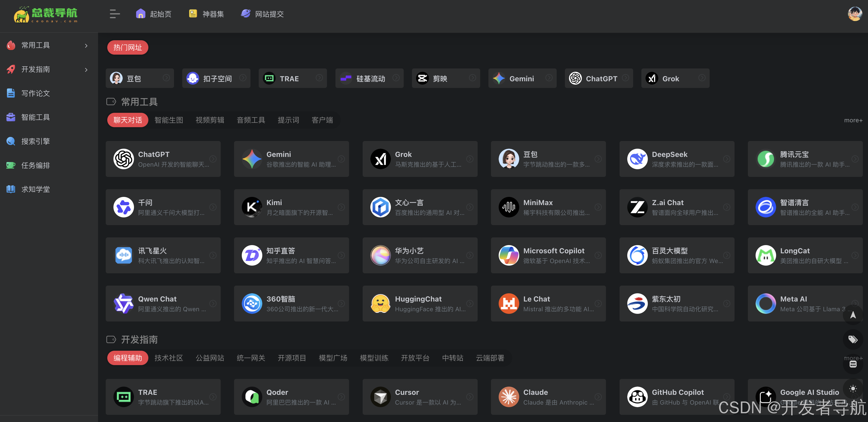The width and height of the screenshot is (868, 422).
Task: Click the 知乎直答 logo icon
Action: (252, 255)
